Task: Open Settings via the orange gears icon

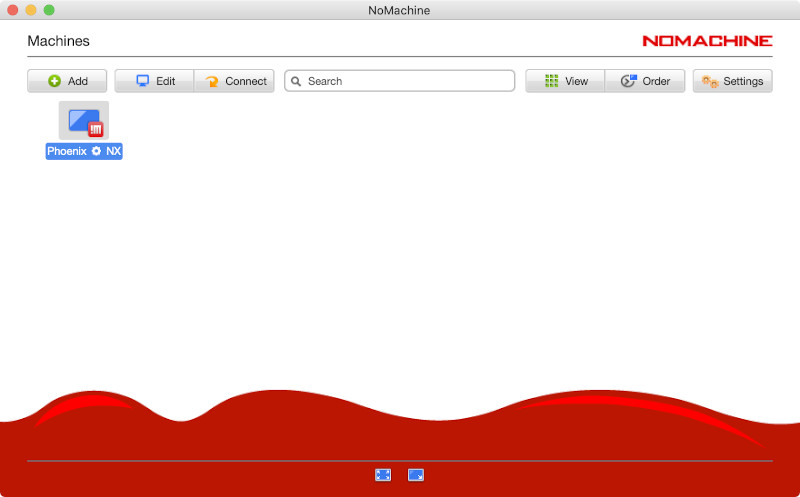Action: coord(709,81)
